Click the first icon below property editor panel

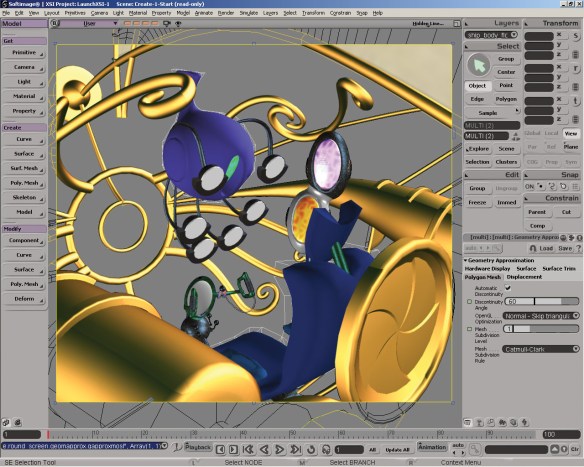coord(468,422)
